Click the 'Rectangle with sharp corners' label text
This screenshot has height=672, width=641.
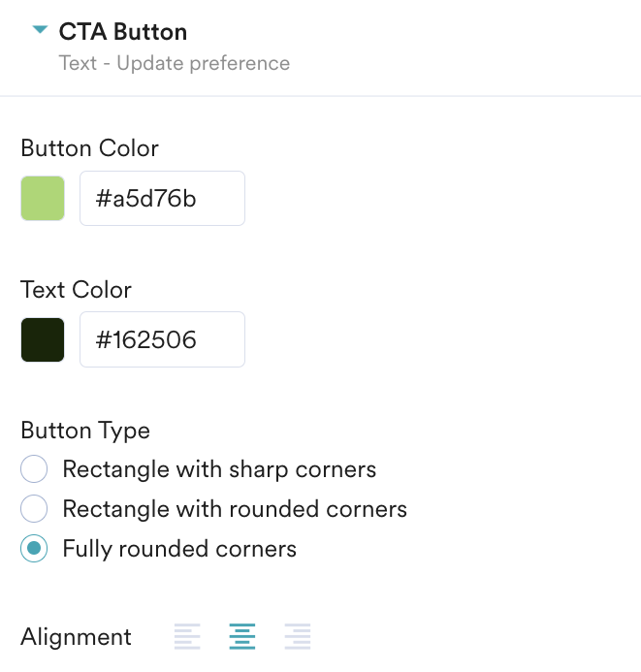coord(219,470)
